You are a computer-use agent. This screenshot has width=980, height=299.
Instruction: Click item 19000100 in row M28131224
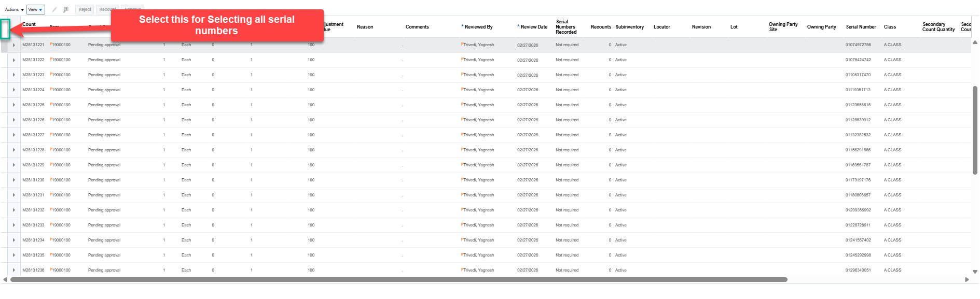61,90
